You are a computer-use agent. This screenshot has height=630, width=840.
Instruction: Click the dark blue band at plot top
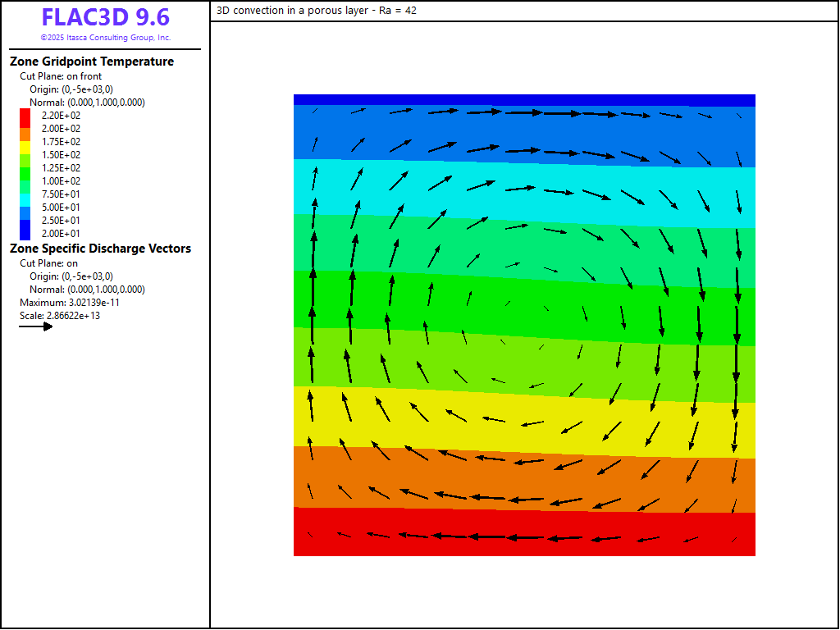coord(525,99)
